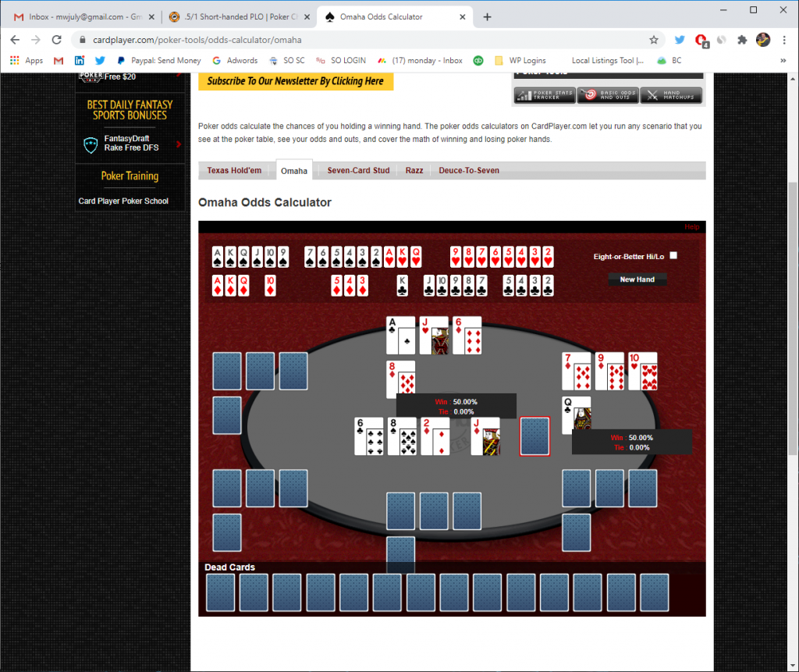Click the New Hand button
Image resolution: width=799 pixels, height=672 pixels.
637,279
